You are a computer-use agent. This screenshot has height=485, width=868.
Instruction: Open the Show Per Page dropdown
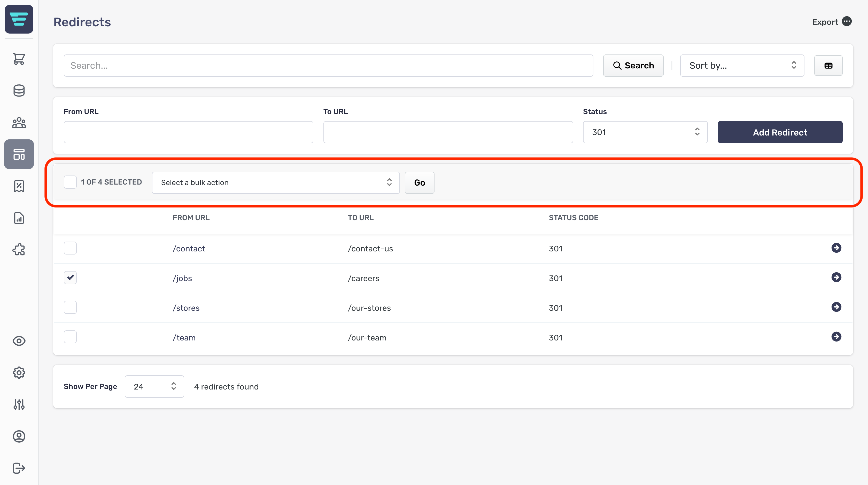pyautogui.click(x=154, y=386)
